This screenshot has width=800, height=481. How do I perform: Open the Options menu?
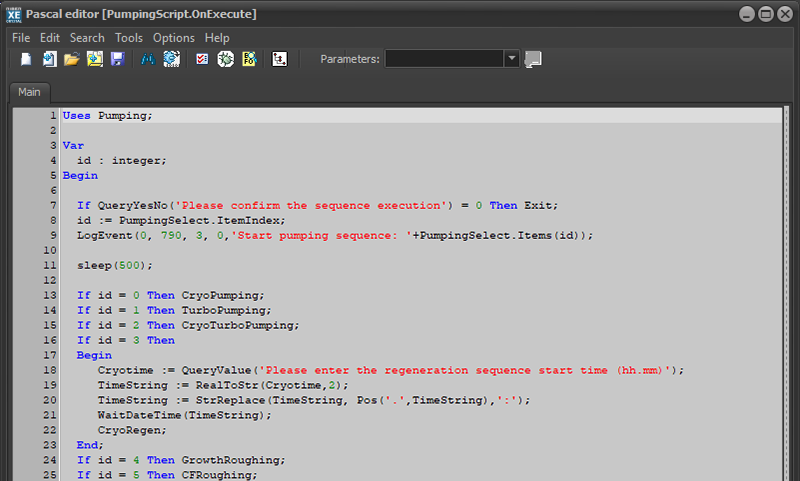click(x=174, y=38)
